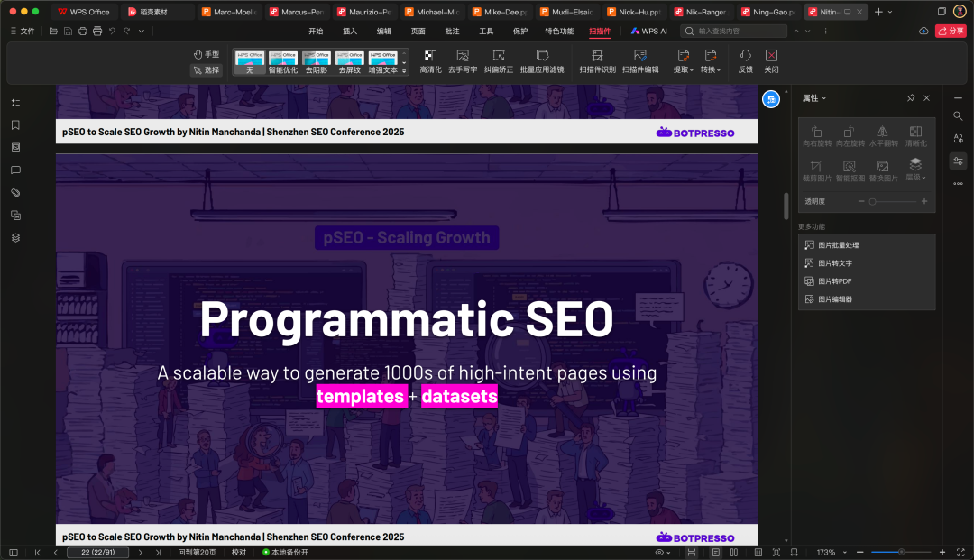974x560 pixels.
Task: Click the transparency plus button
Action: (x=924, y=201)
